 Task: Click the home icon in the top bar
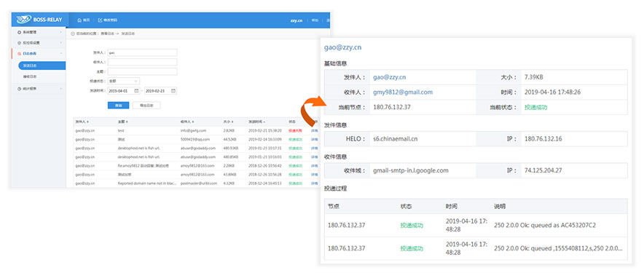[79, 20]
